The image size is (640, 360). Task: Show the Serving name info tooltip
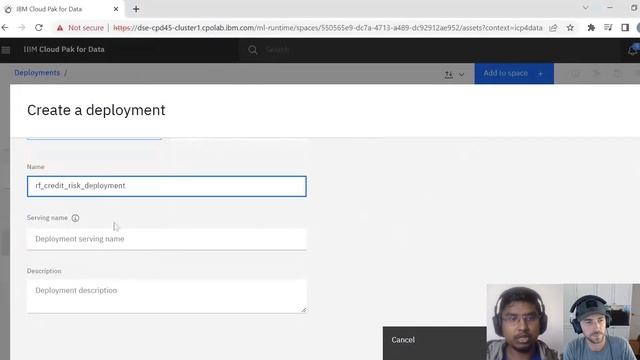pos(76,218)
